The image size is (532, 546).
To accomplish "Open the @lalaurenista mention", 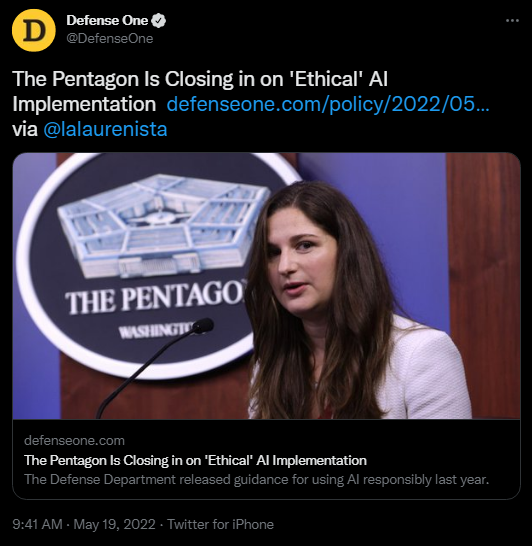I will pyautogui.click(x=105, y=129).
